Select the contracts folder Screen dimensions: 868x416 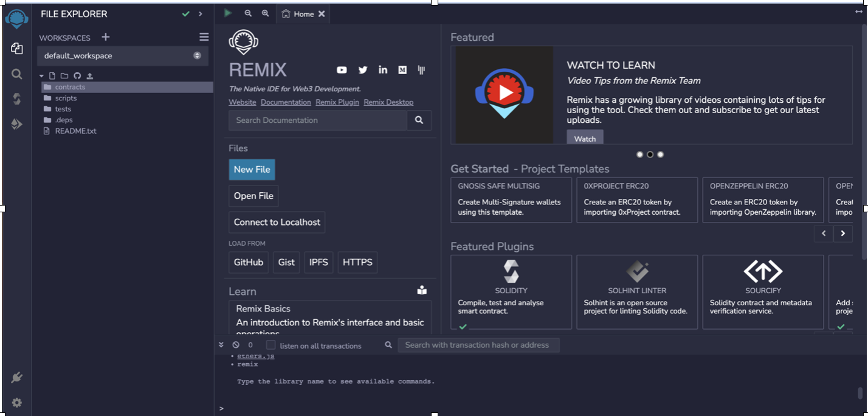(127, 87)
